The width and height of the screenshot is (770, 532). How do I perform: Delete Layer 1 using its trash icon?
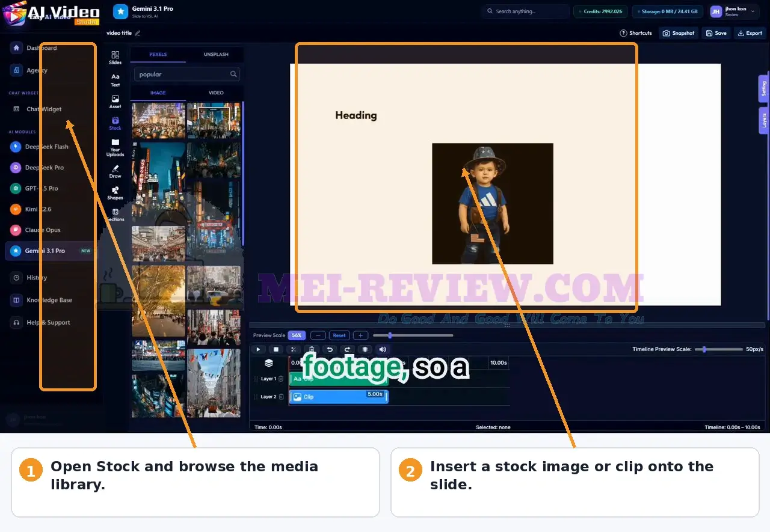click(x=281, y=379)
